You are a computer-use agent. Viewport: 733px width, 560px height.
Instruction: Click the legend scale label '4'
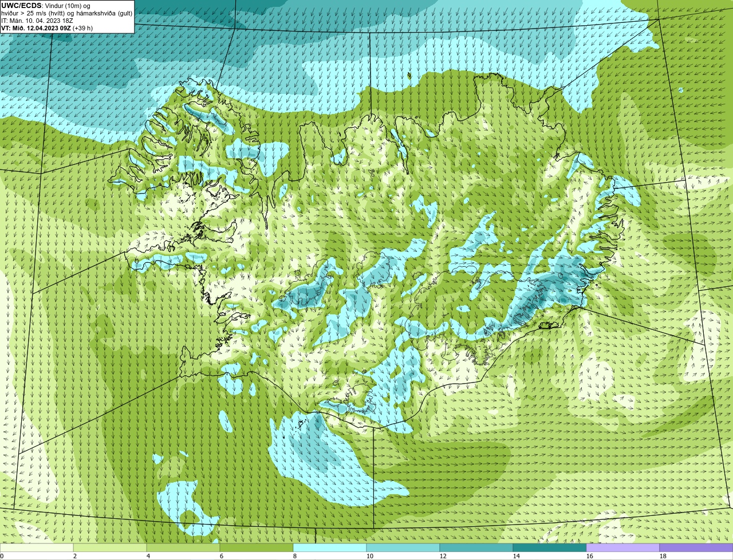pos(148,556)
